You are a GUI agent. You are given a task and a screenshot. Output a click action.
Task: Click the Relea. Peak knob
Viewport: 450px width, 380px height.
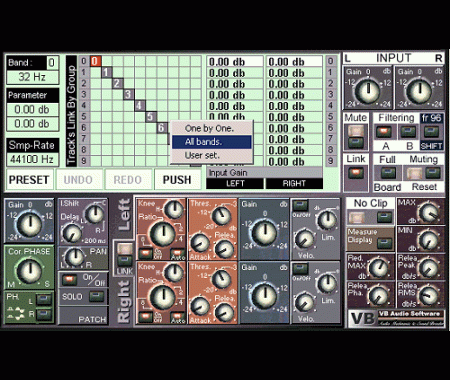click(429, 268)
